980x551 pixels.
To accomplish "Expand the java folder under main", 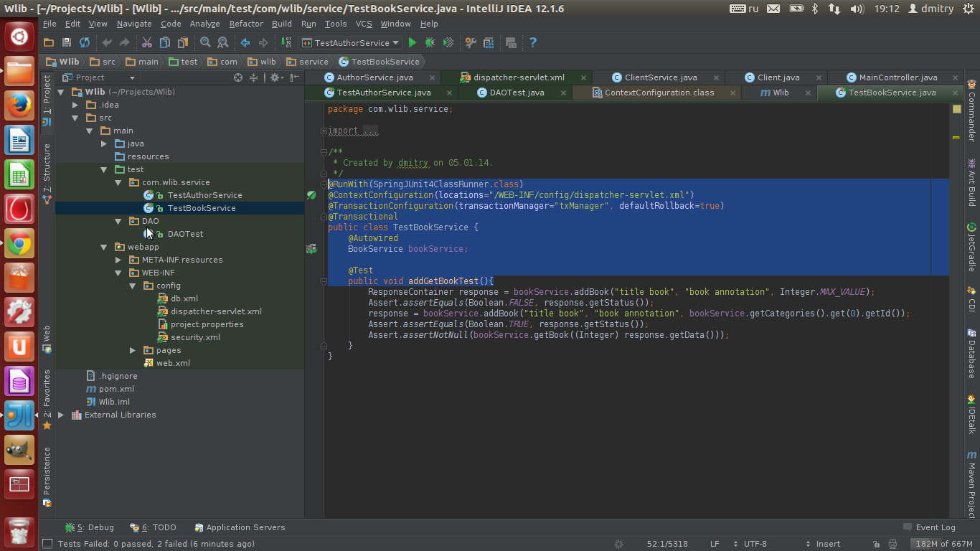I will coord(104,143).
